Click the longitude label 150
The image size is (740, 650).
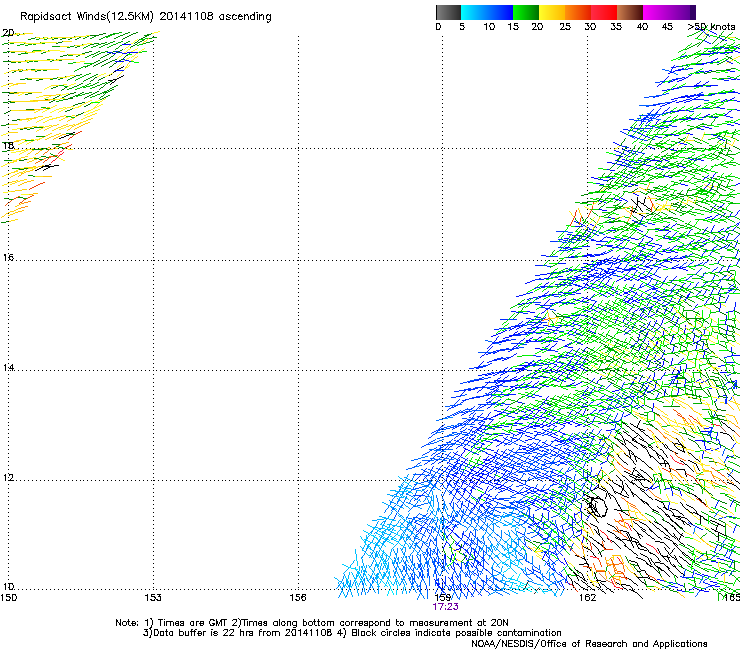tap(8, 598)
